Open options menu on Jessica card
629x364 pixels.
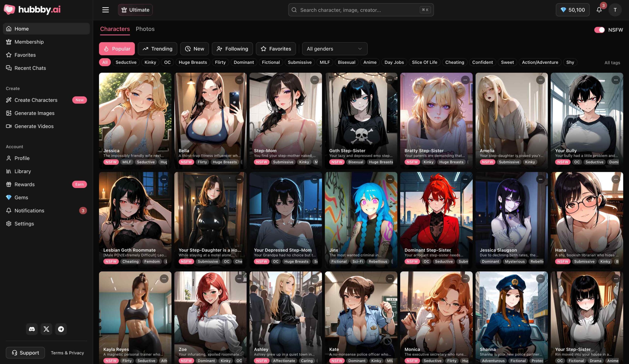(x=164, y=80)
